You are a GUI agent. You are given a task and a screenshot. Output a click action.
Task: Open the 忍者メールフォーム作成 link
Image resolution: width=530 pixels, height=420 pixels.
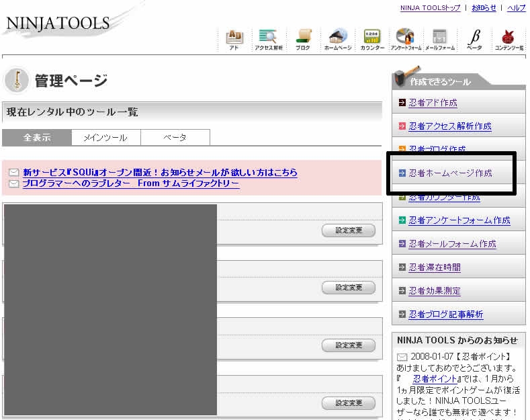(452, 244)
